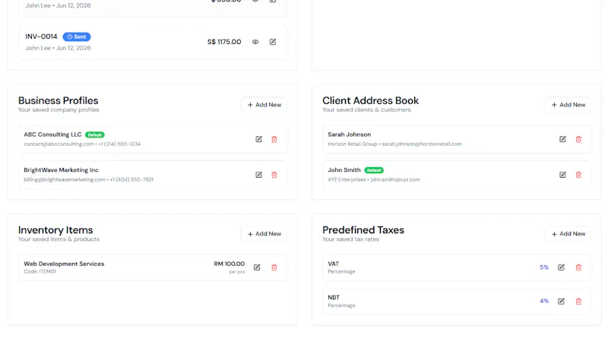
Task: Click BrightWave Marketing Inc name
Action: point(61,170)
